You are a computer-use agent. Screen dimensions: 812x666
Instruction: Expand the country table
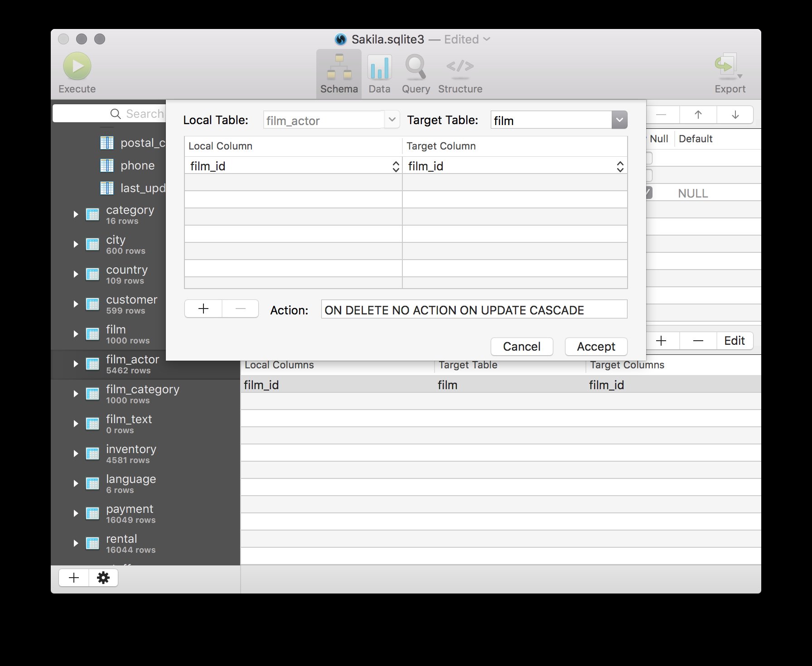(x=76, y=274)
